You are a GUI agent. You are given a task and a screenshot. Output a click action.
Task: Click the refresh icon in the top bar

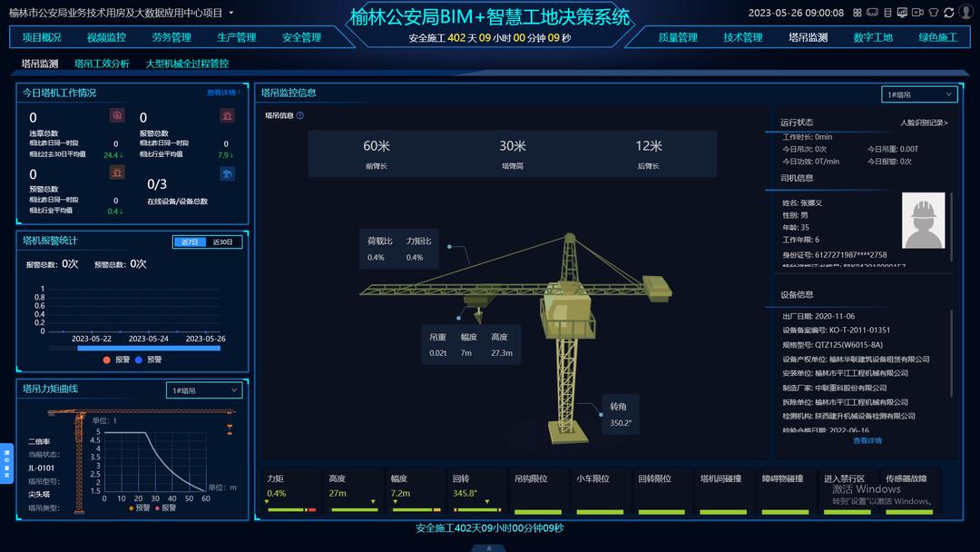pyautogui.click(x=949, y=13)
